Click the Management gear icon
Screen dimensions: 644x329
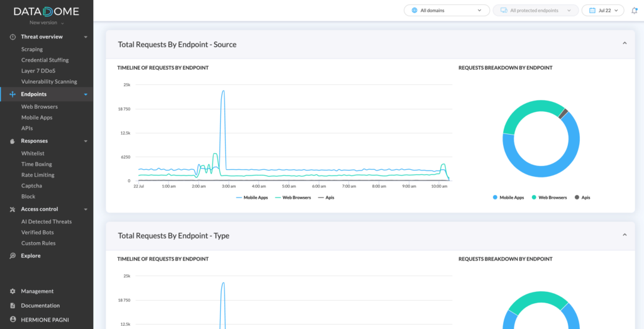coord(13,291)
